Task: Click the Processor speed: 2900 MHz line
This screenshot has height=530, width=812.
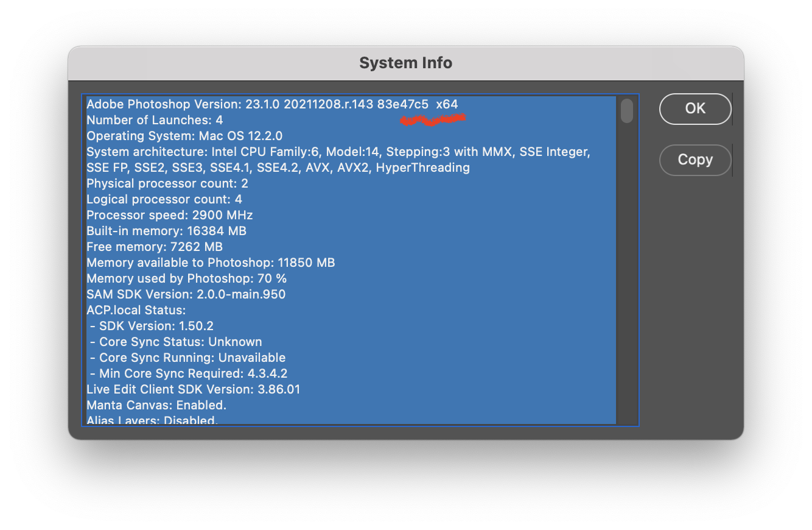Action: pyautogui.click(x=170, y=215)
